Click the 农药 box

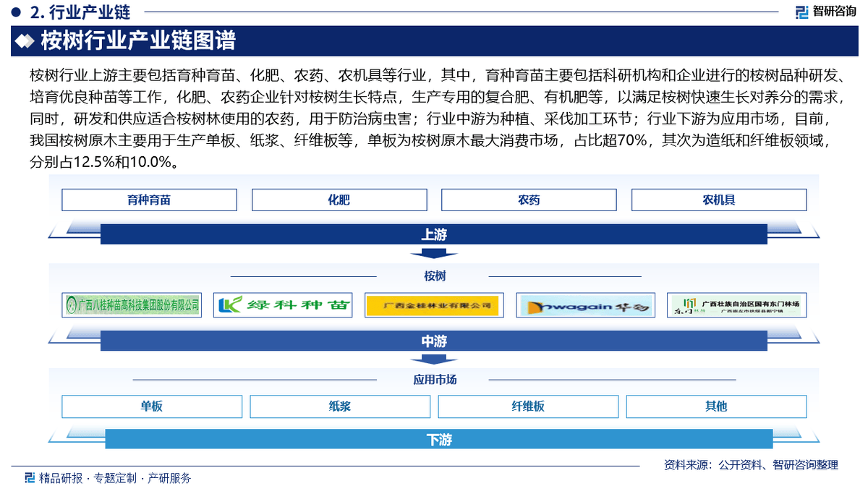coord(529,200)
